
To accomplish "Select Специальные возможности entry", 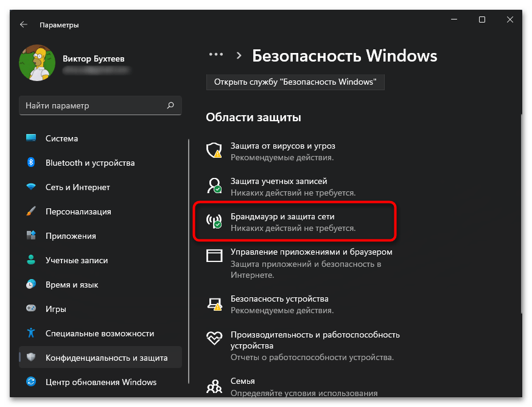I will 100,333.
